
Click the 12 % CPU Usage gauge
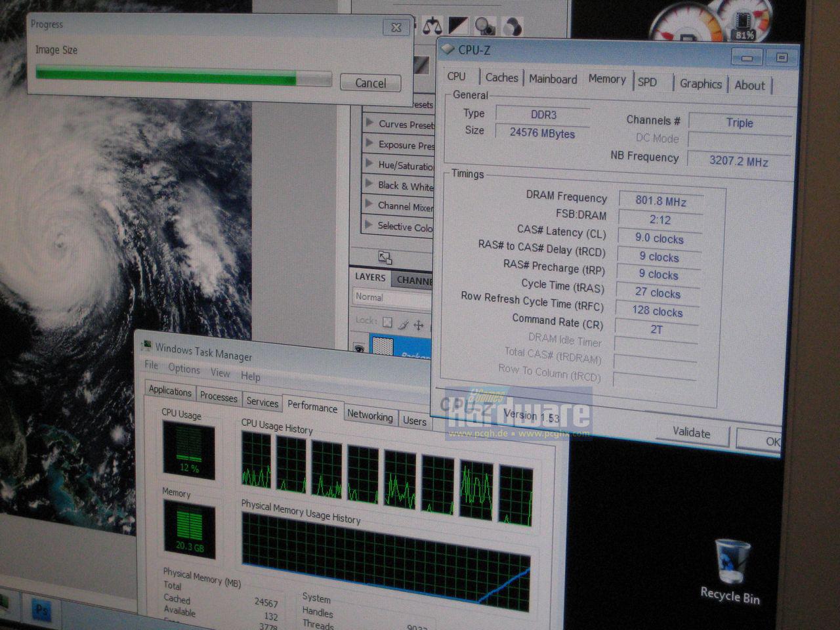(x=188, y=450)
